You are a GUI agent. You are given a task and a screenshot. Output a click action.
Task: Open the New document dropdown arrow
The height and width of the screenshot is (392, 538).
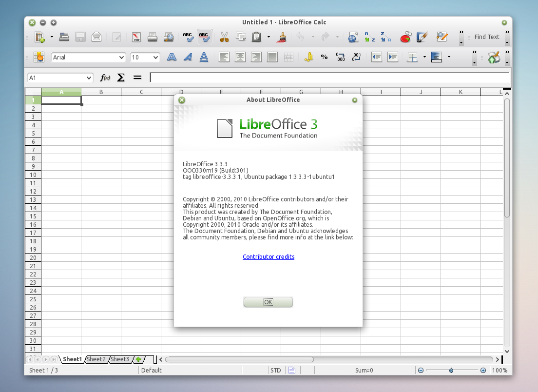[x=52, y=37]
